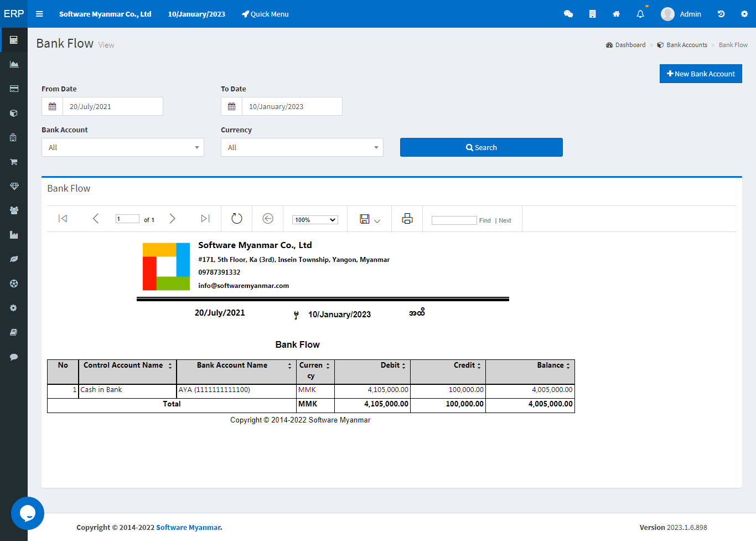Go back to parent report
The image size is (756, 541).
[268, 219]
